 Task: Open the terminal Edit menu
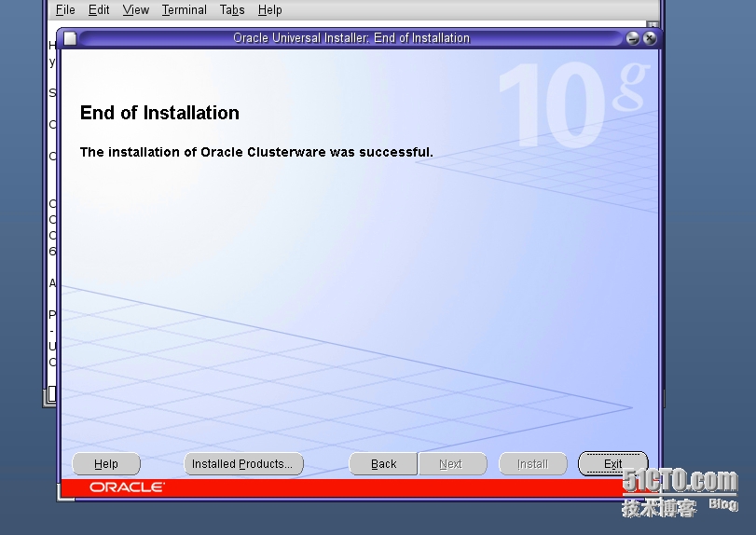point(99,9)
